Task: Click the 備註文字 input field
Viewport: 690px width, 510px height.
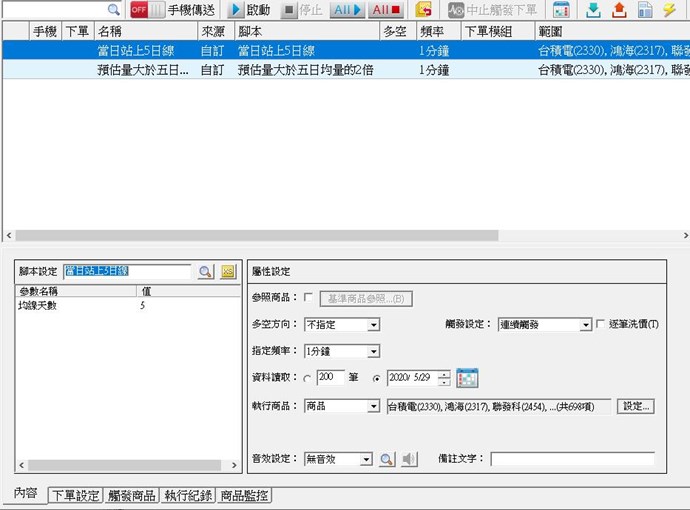Action: (572, 459)
